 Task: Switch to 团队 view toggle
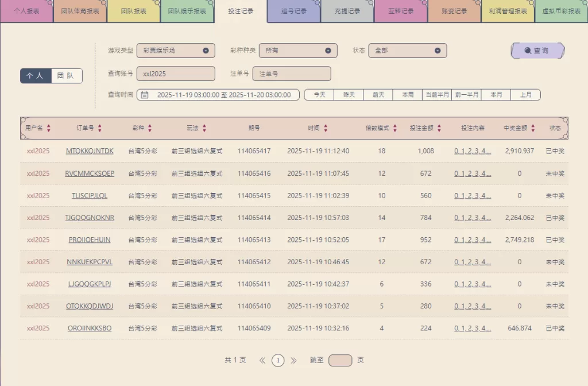click(x=67, y=76)
